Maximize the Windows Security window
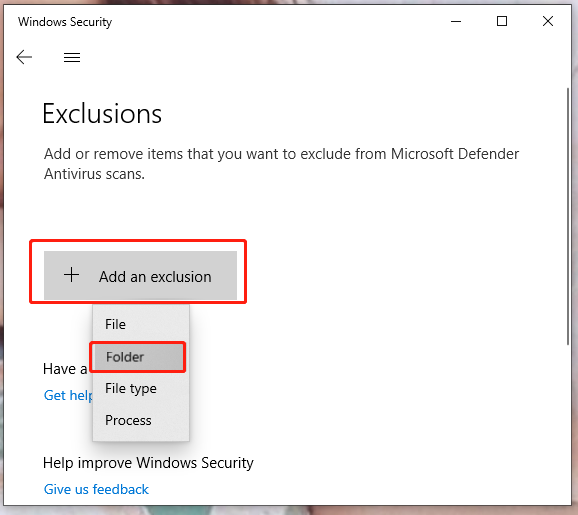This screenshot has width=578, height=515. point(502,21)
